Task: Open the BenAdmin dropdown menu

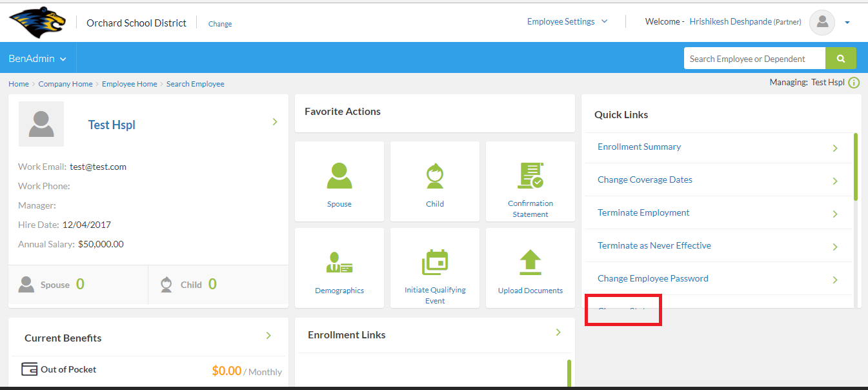Action: [37, 59]
